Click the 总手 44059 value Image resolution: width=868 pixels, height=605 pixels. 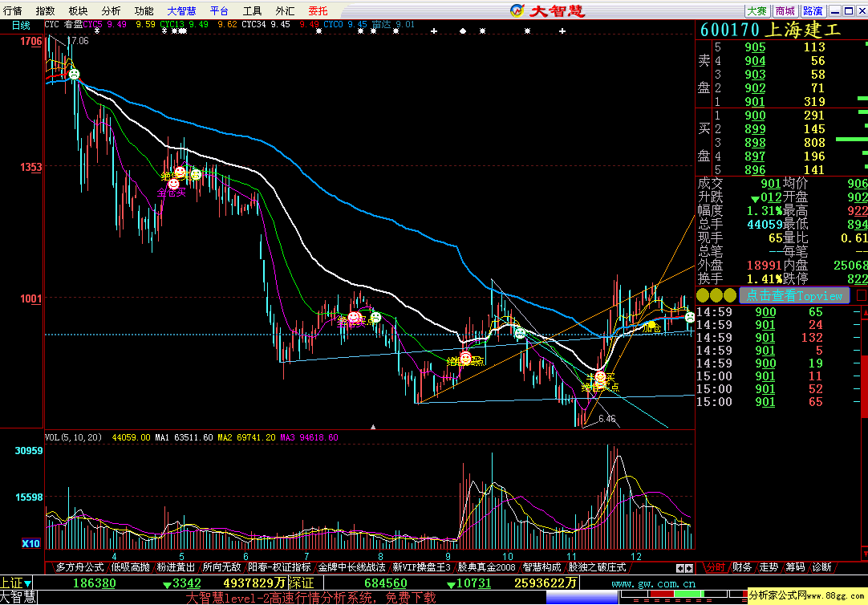coord(765,224)
